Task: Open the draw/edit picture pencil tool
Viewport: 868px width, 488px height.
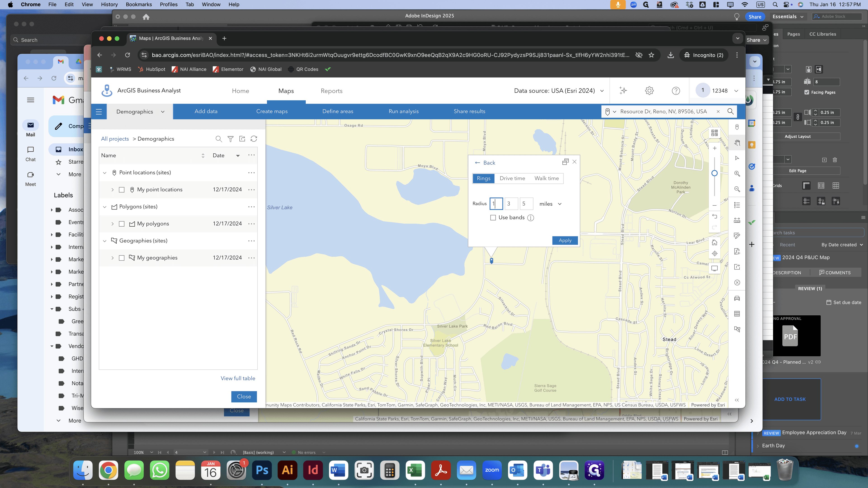Action: pos(737,236)
